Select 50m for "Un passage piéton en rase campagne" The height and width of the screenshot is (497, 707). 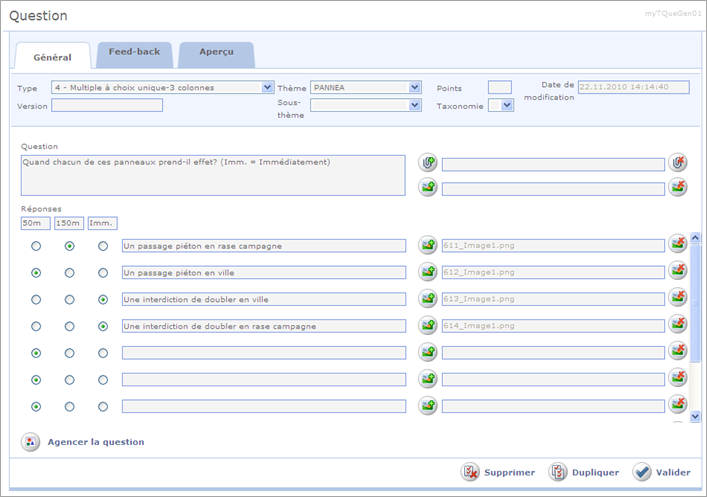[x=37, y=245]
